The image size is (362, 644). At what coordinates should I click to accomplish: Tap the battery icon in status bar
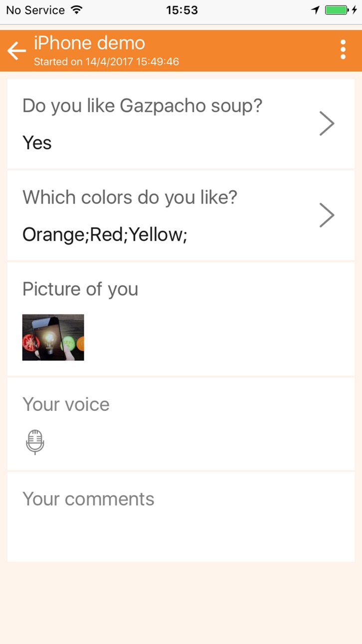click(337, 10)
